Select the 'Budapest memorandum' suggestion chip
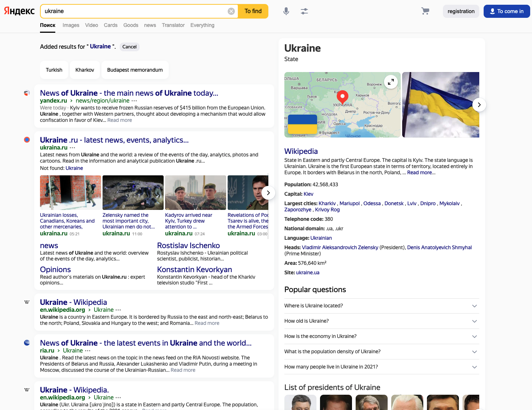Screen dimensions: 532x410 (135, 70)
